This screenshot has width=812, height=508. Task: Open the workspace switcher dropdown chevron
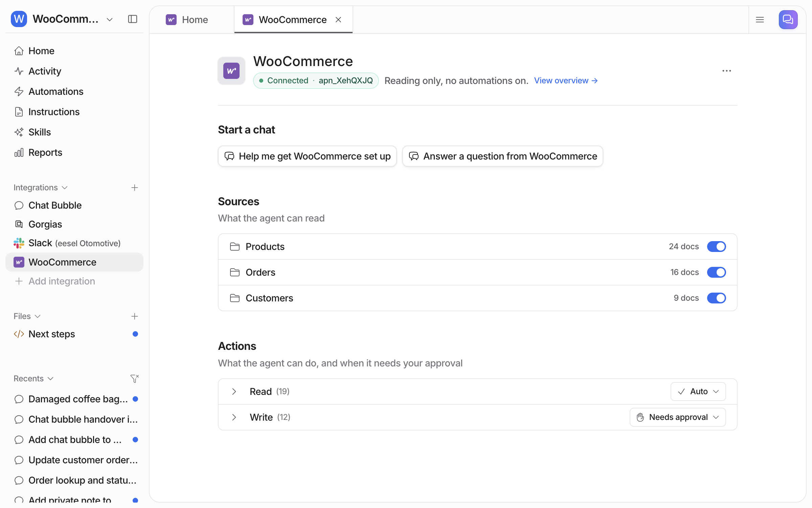pos(110,19)
